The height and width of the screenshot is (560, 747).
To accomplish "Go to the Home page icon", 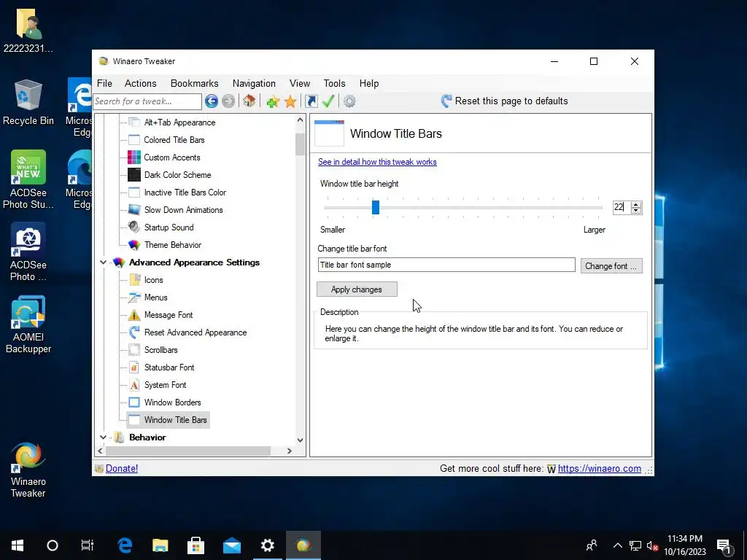I will coord(249,101).
